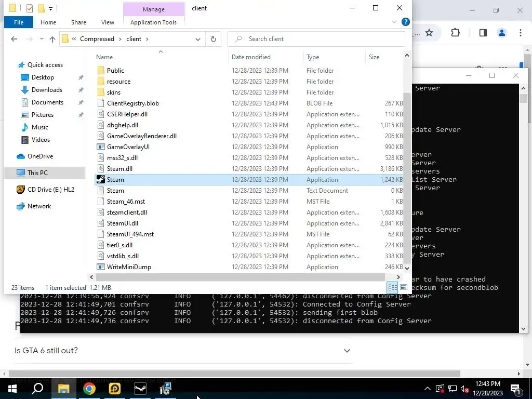This screenshot has height=399, width=532.
Task: Open the Share ribbon tab
Action: click(78, 22)
